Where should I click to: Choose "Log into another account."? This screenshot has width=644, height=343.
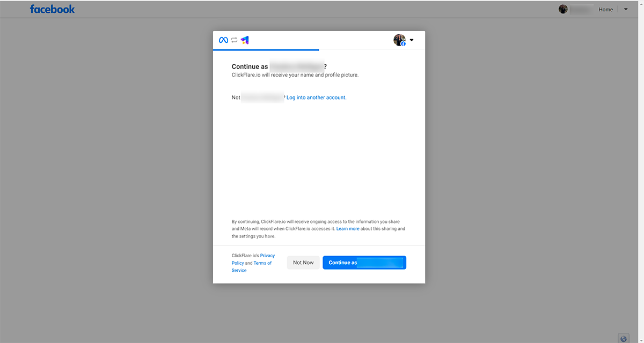tap(317, 98)
